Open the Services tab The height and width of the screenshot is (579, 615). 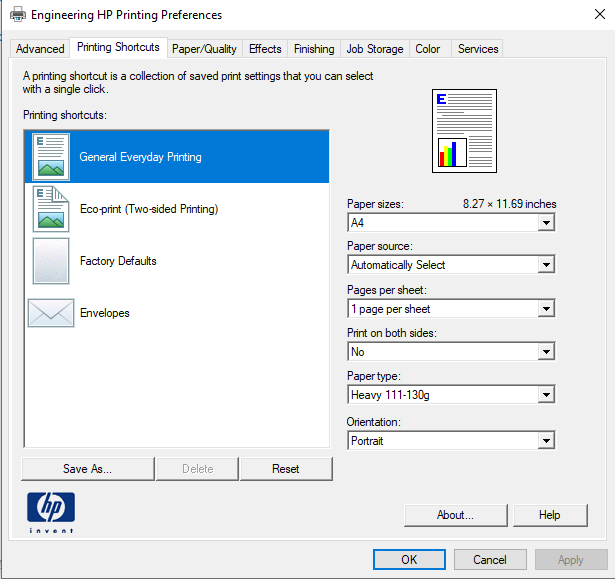point(478,49)
